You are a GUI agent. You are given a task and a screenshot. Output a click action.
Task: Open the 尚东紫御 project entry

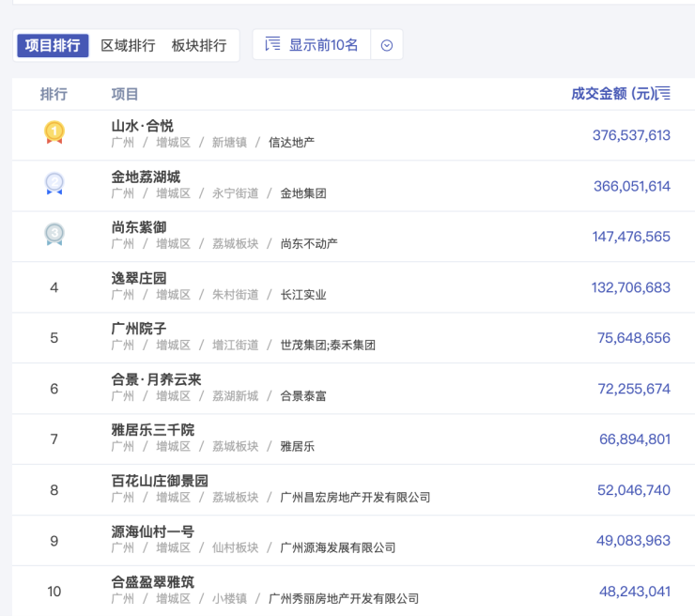tap(139, 227)
